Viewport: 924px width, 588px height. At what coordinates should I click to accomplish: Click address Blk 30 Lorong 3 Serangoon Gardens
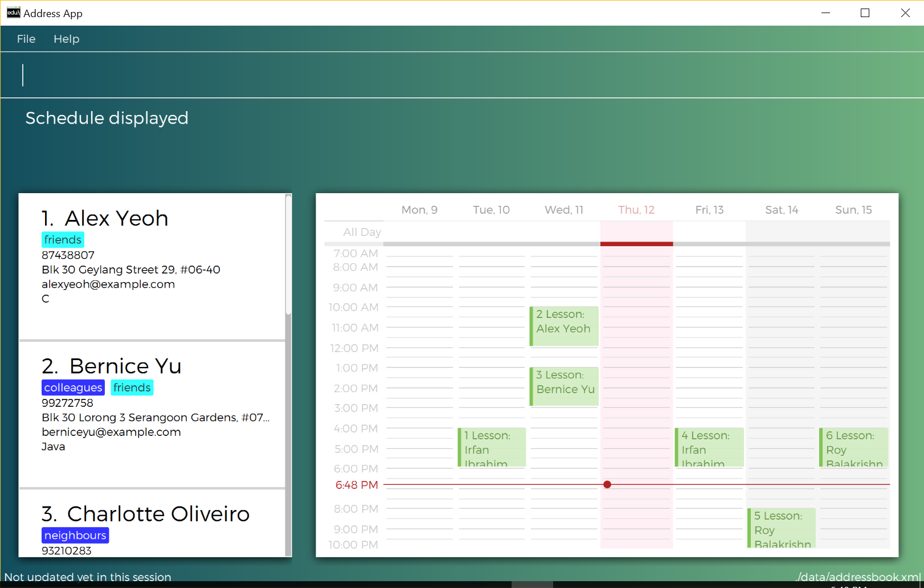pyautogui.click(x=156, y=418)
